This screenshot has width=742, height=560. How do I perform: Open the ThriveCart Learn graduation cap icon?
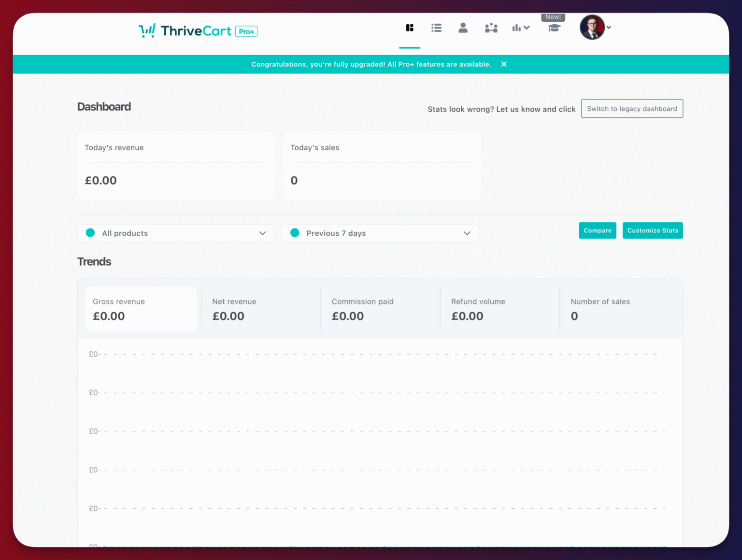554,28
